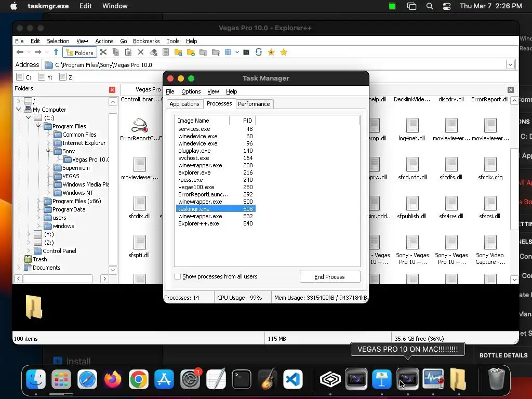Image resolution: width=532 pixels, height=399 pixels.
Task: Open command prompt icon in toolbar
Action: (x=246, y=52)
